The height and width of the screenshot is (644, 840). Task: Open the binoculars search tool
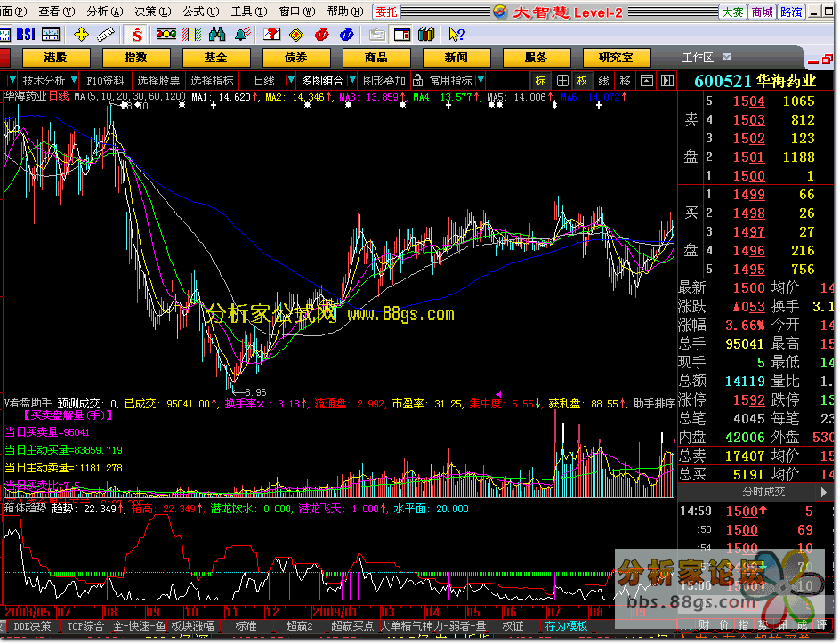point(217,35)
